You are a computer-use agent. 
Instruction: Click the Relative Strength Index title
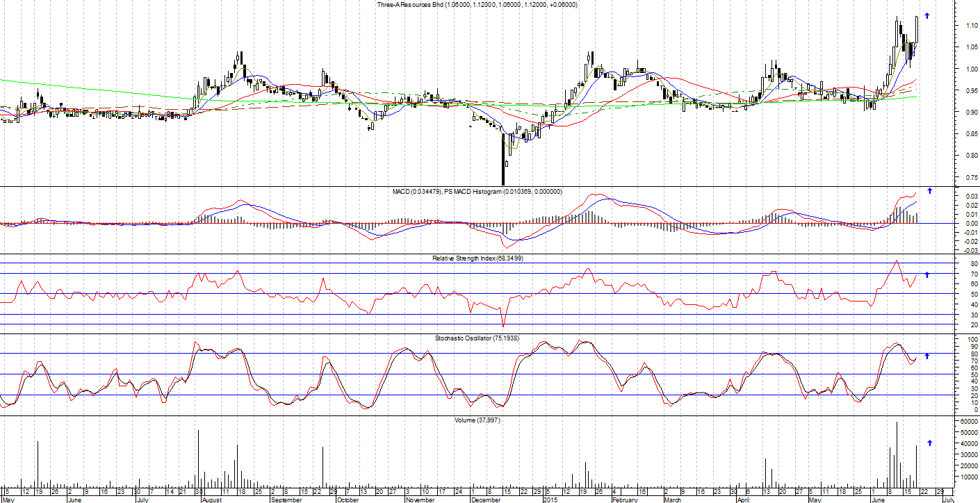click(x=477, y=258)
